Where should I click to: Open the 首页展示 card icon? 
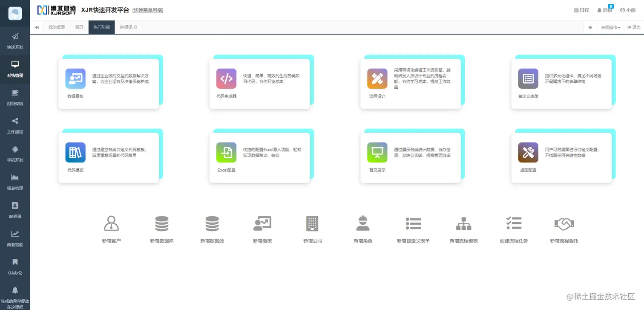pos(377,152)
